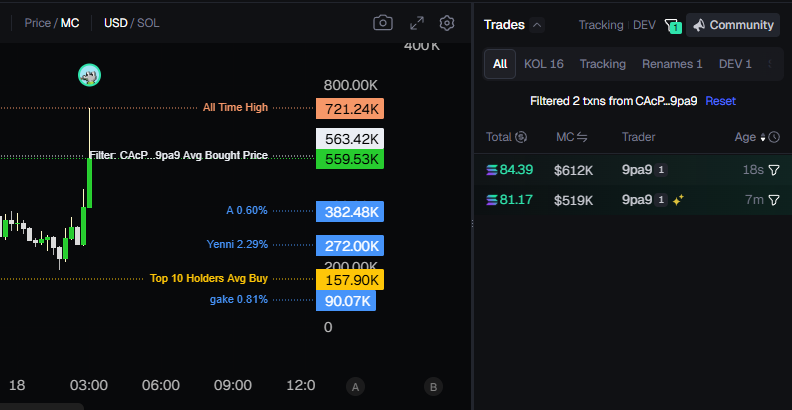Click the $519K market cap value
Viewport: 792px width, 410px height.
click(x=573, y=200)
